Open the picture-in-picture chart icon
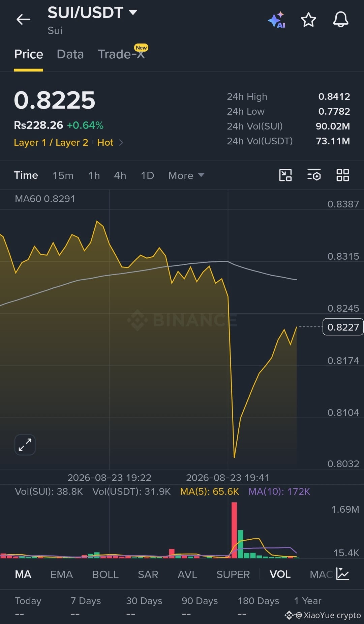 [285, 175]
